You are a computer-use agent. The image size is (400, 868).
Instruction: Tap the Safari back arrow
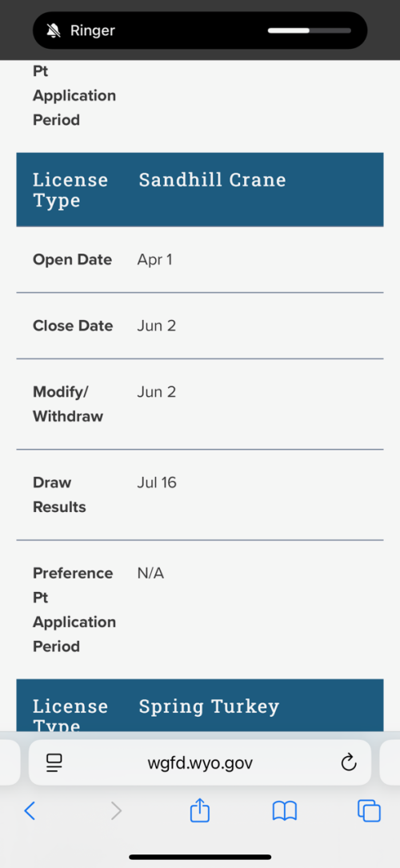pos(30,811)
